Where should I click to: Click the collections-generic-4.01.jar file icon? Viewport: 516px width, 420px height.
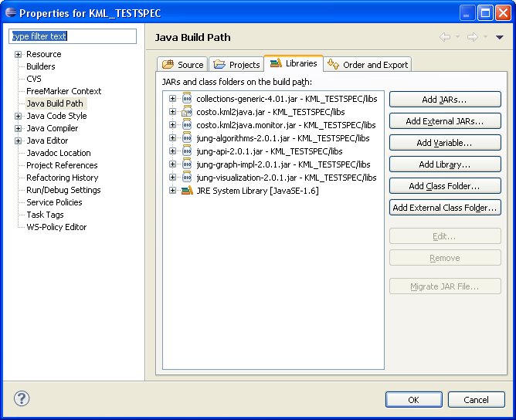(x=187, y=99)
